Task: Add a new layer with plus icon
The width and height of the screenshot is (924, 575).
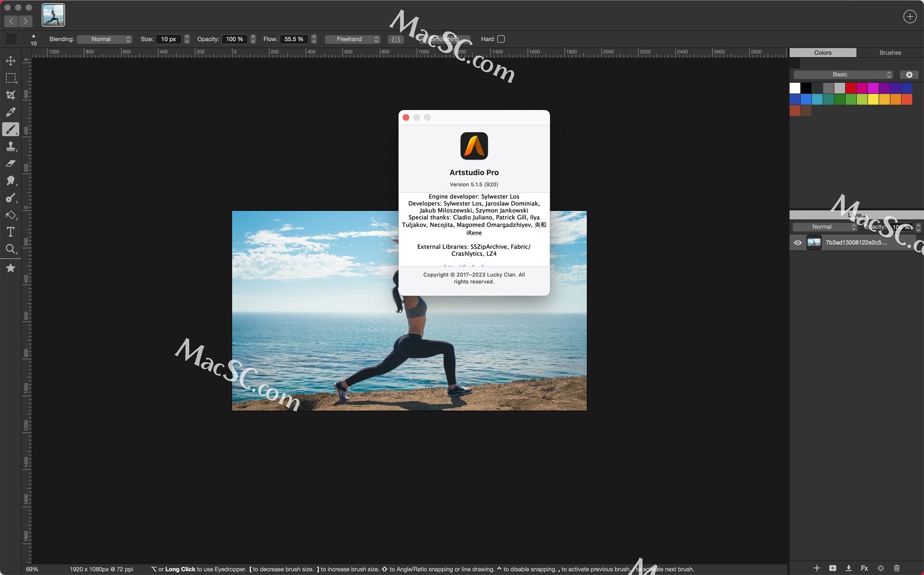Action: [817, 568]
